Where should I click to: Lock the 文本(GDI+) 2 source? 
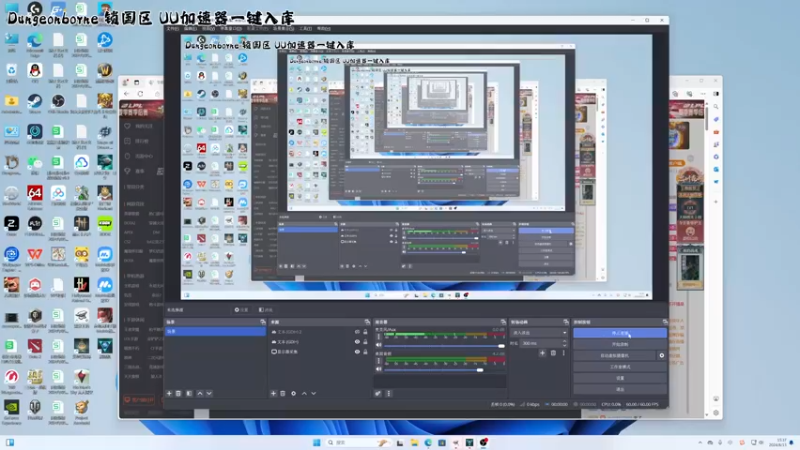click(365, 332)
